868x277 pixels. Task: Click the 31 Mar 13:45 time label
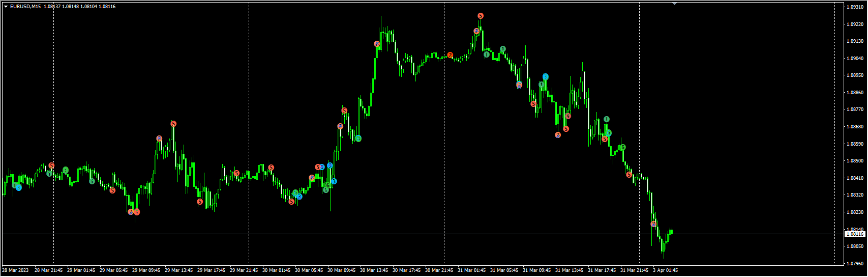pos(570,270)
